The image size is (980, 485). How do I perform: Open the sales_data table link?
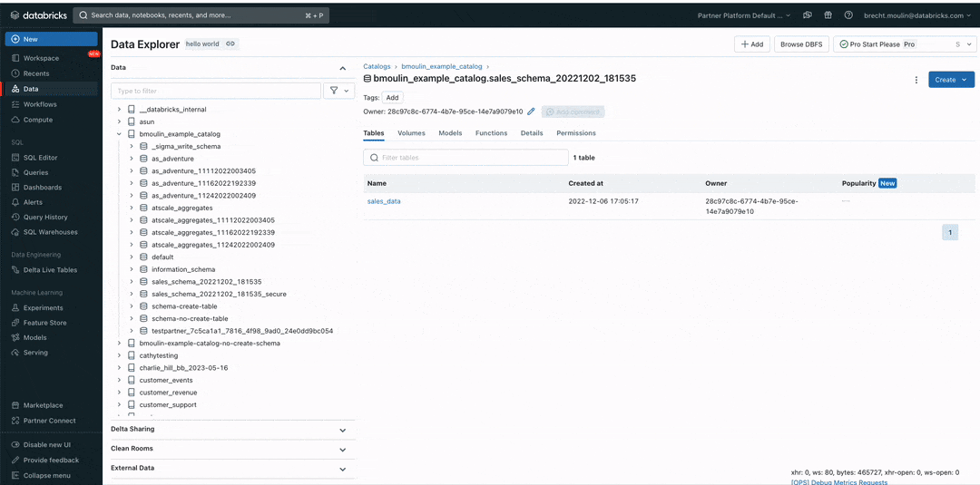pyautogui.click(x=384, y=201)
